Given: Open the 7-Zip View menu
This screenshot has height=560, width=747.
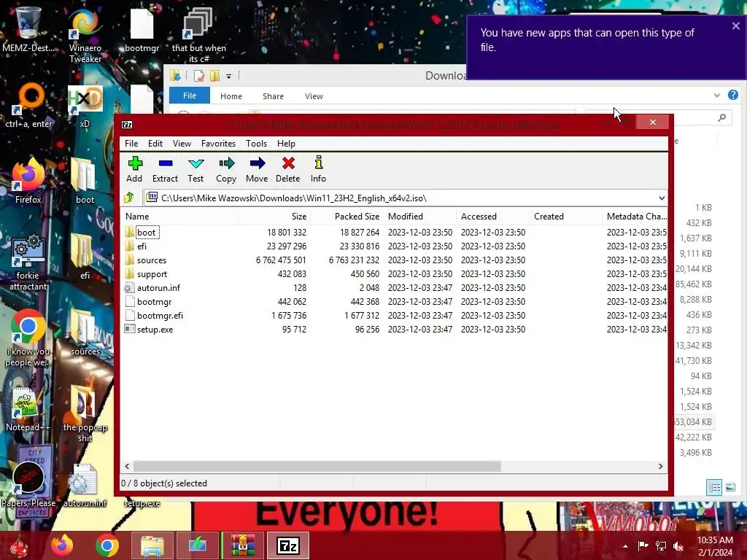Looking at the screenshot, I should (x=182, y=144).
